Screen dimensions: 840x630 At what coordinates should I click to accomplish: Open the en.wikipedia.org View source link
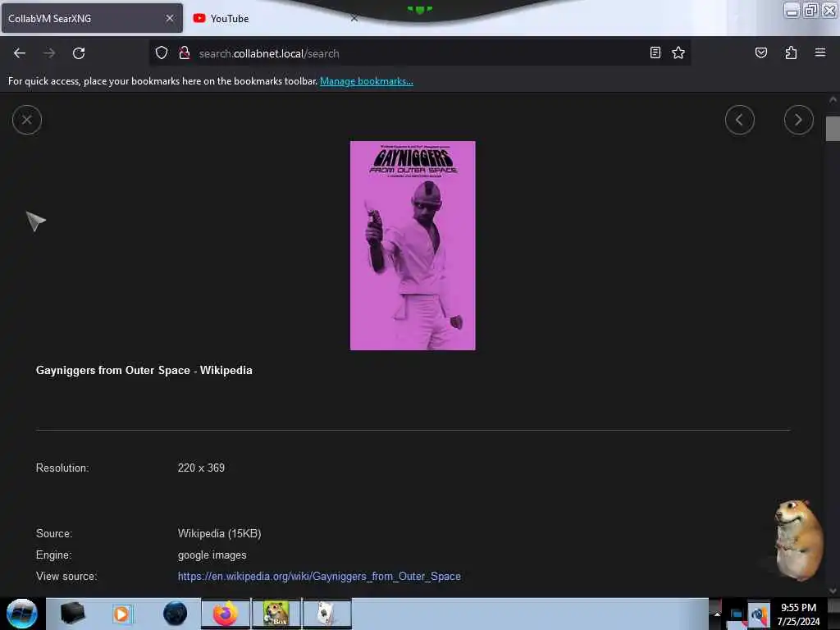point(319,577)
